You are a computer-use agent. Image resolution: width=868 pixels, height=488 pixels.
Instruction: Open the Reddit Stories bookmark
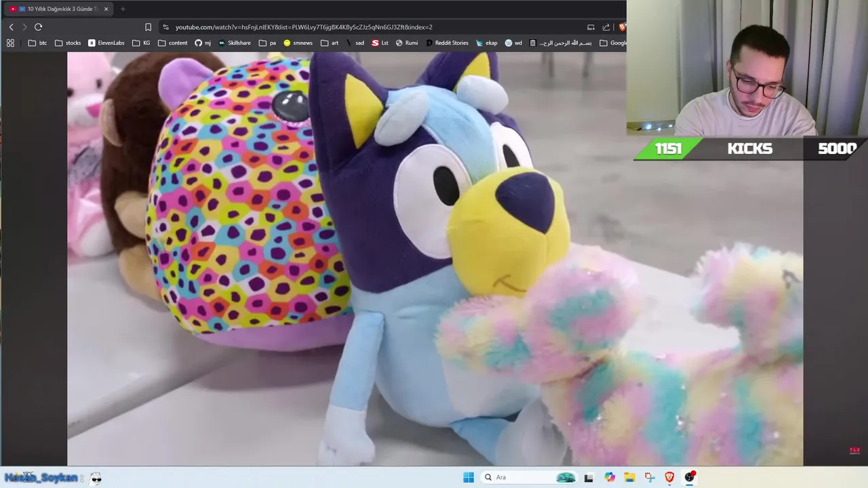[447, 43]
